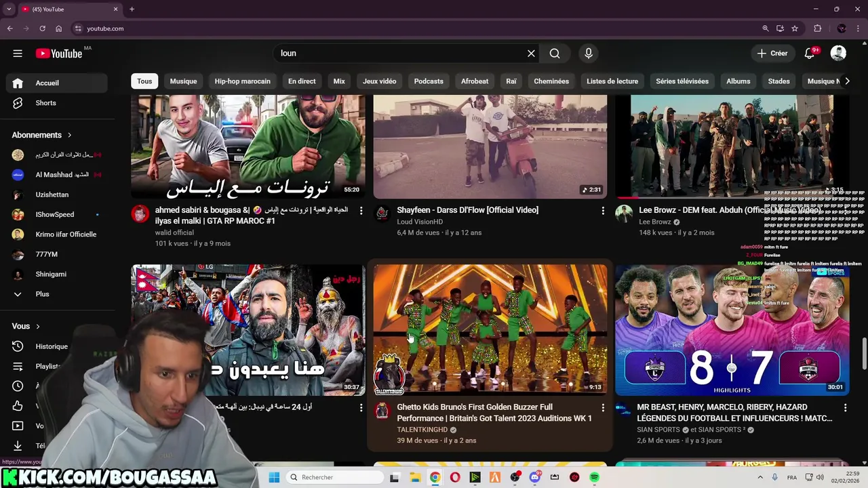The height and width of the screenshot is (488, 868).
Task: Open the 777YM subscription
Action: pos(57,254)
